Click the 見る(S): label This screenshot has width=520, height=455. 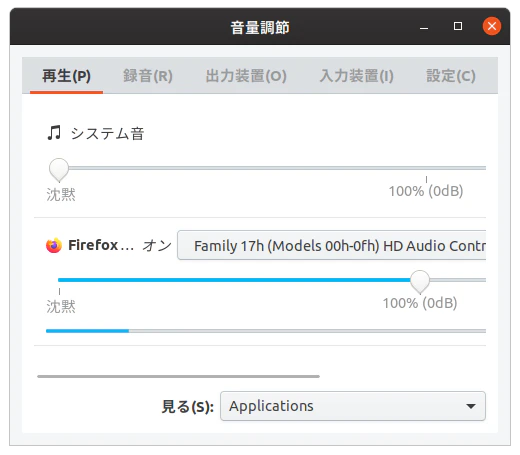coord(187,407)
